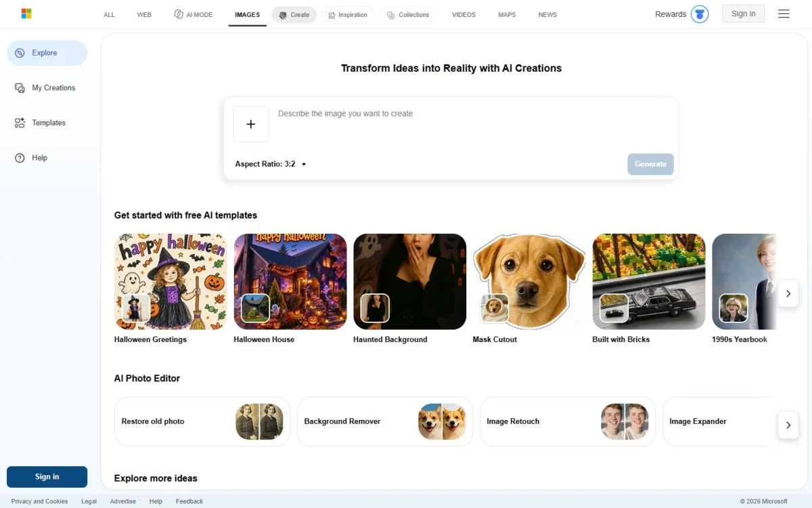The width and height of the screenshot is (812, 508).
Task: Open the Halloween House template image
Action: pyautogui.click(x=290, y=282)
